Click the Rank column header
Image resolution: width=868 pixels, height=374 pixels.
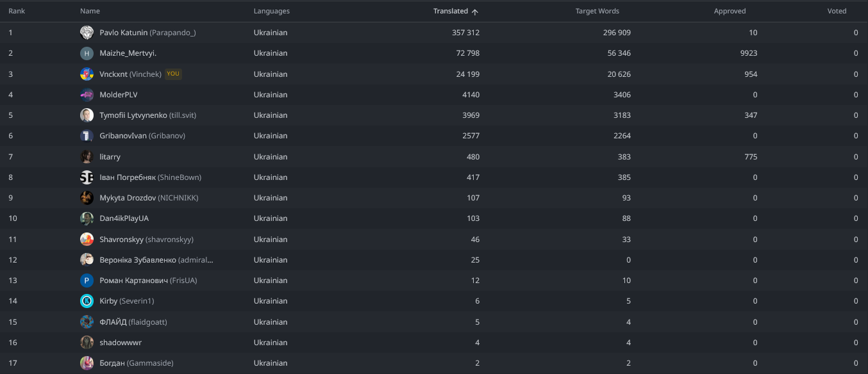pos(17,11)
